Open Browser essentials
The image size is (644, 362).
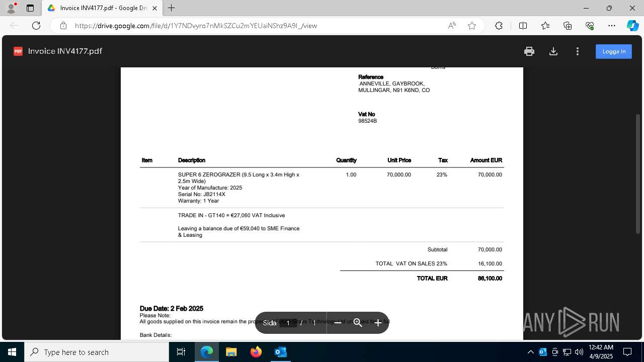coord(590,26)
